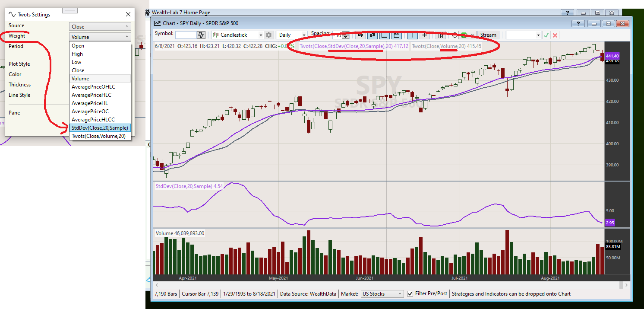Click the Line Style label in Twots Settings

tap(19, 95)
